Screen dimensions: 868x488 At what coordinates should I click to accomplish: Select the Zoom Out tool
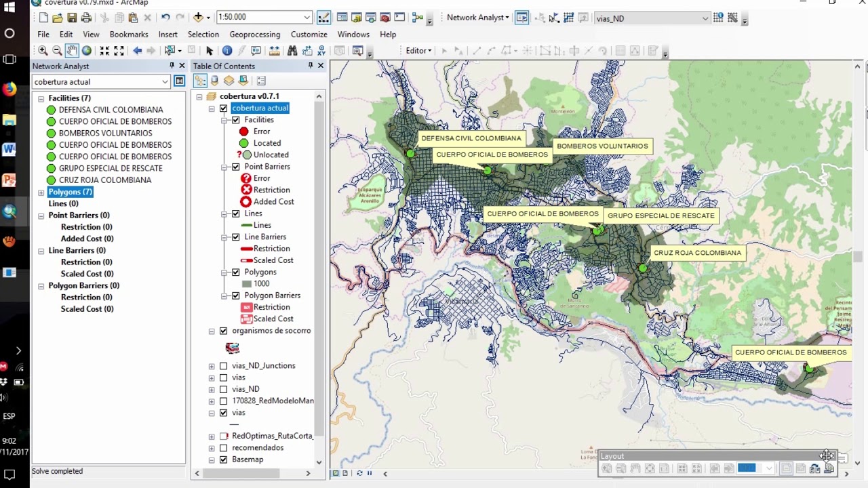tap(57, 51)
